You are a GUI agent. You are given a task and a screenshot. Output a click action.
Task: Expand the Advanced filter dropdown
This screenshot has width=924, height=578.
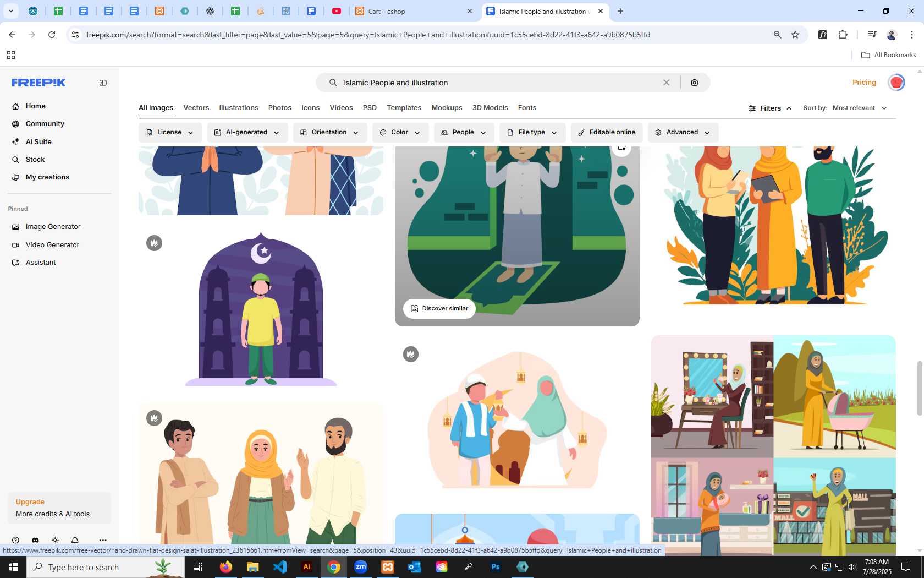683,133
